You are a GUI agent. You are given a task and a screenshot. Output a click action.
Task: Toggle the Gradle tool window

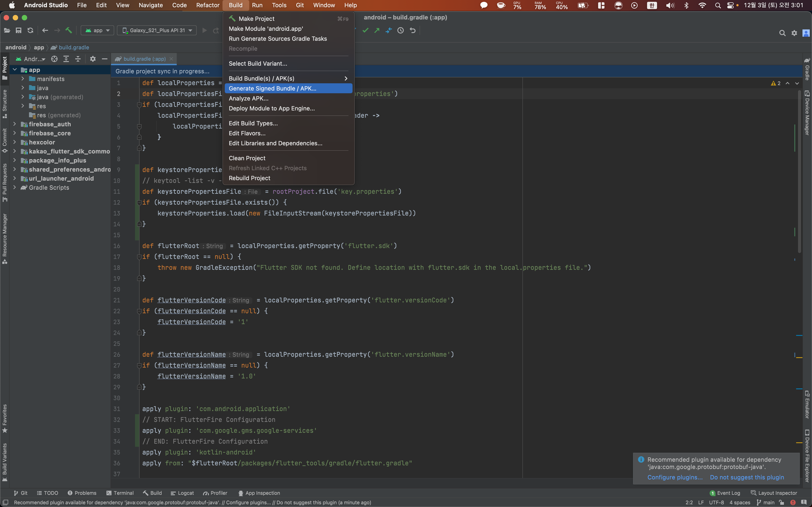[807, 69]
